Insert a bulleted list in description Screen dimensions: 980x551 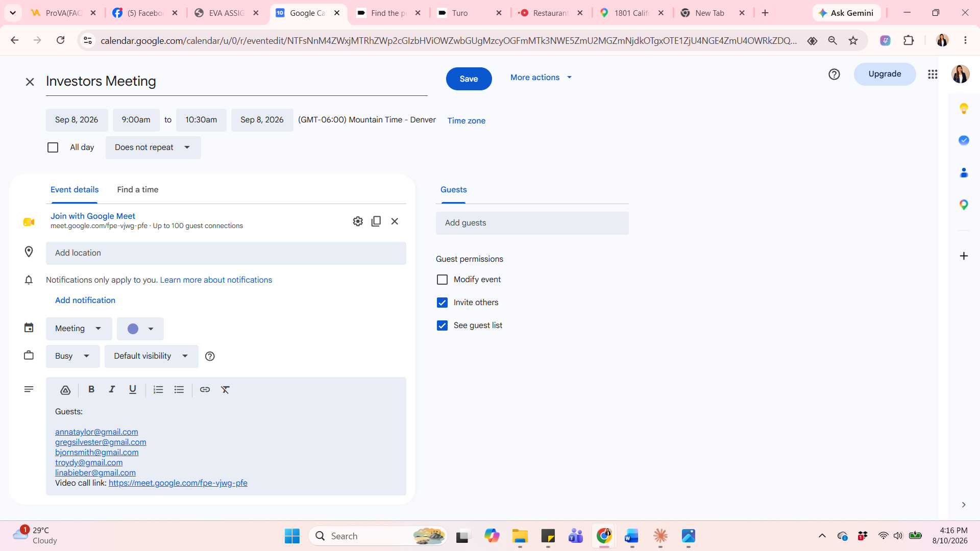click(179, 390)
